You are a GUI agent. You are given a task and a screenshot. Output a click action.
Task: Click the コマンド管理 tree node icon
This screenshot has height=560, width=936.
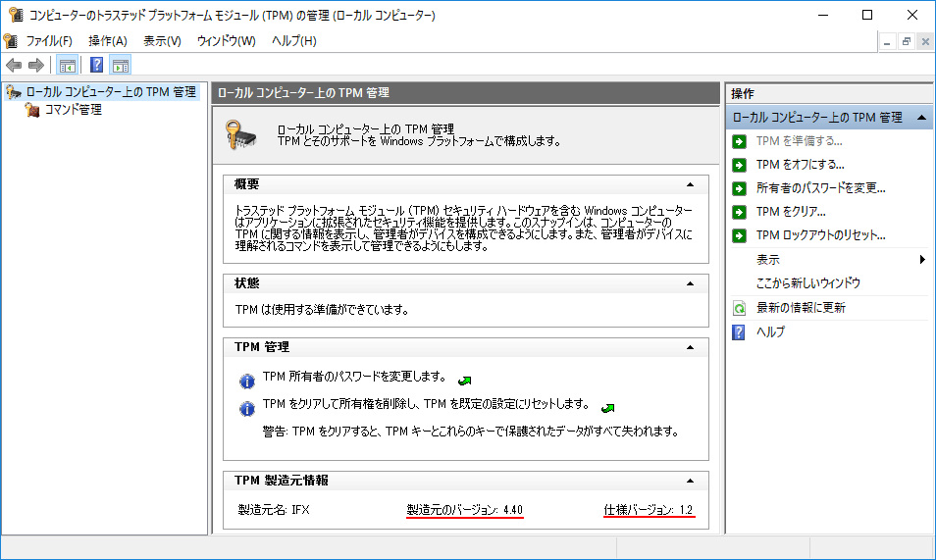32,110
